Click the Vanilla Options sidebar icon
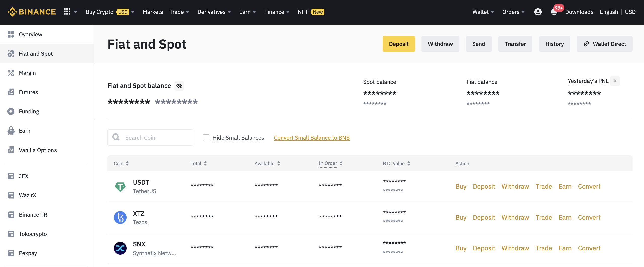Viewport: 644px width, 267px height. pyautogui.click(x=11, y=150)
